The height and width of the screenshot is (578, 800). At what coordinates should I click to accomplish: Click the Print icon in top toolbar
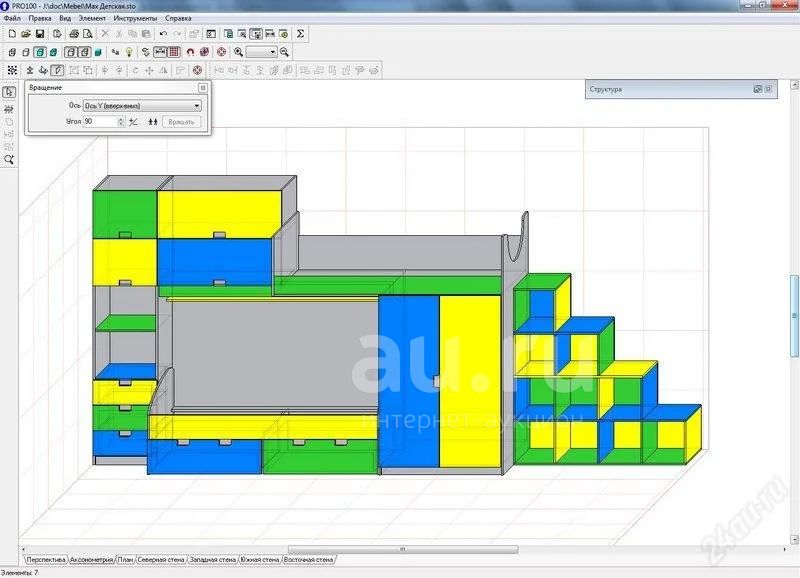74,34
